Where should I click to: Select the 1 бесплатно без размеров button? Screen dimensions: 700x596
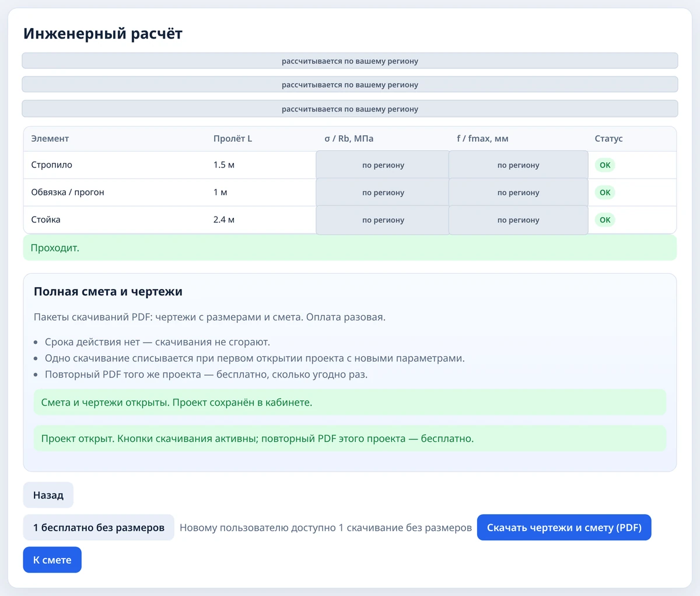click(x=99, y=528)
